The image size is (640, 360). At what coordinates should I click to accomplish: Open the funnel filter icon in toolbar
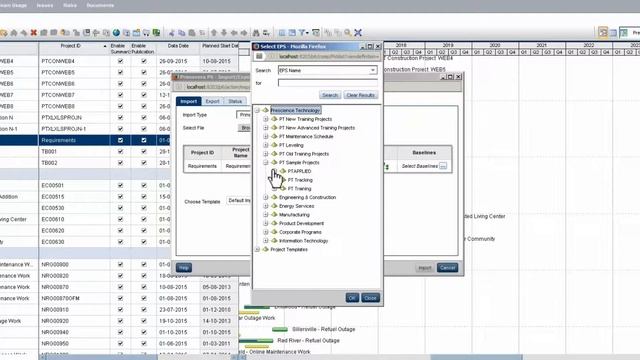[302, 33]
